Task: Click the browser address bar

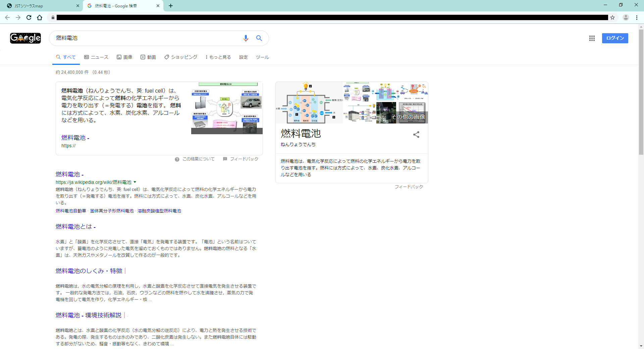Action: pyautogui.click(x=332, y=17)
